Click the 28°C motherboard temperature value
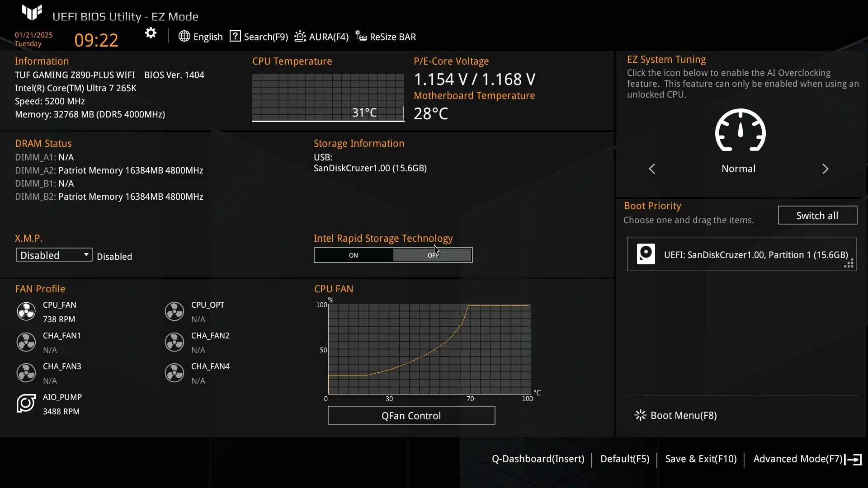 pos(431,113)
